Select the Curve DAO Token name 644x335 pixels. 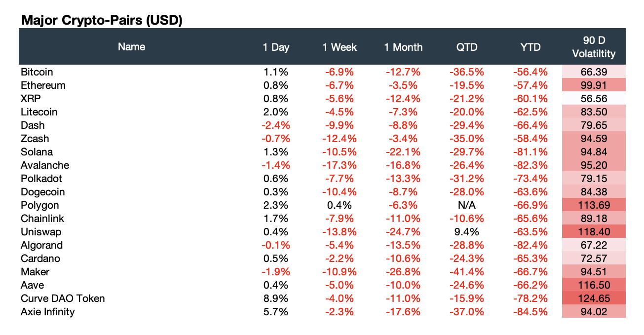pyautogui.click(x=63, y=298)
